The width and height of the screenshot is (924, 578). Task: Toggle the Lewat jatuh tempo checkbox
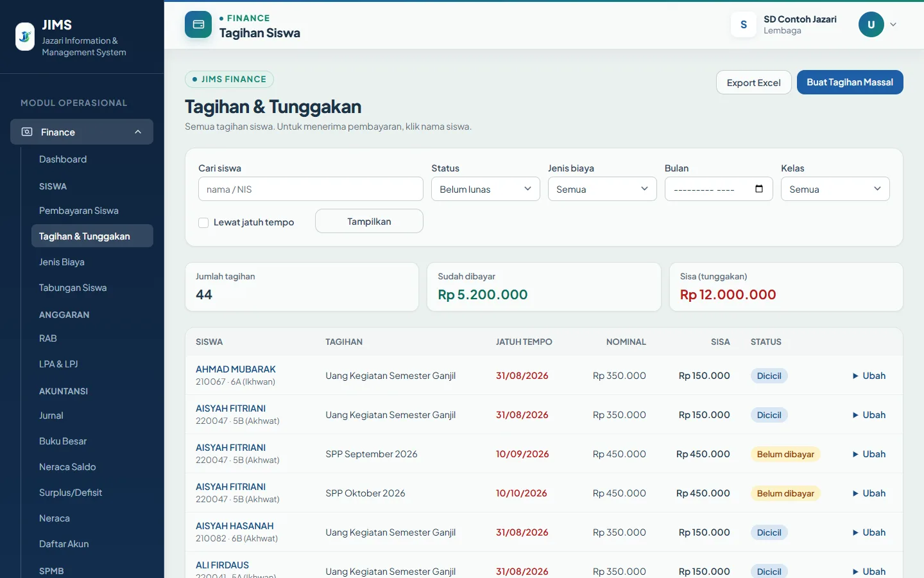[x=203, y=223]
